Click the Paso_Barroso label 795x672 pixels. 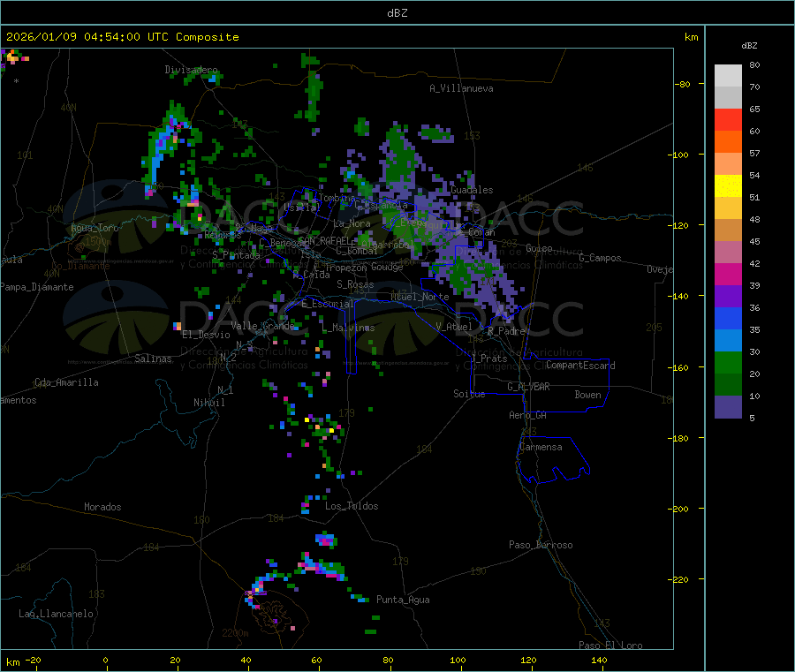point(541,545)
